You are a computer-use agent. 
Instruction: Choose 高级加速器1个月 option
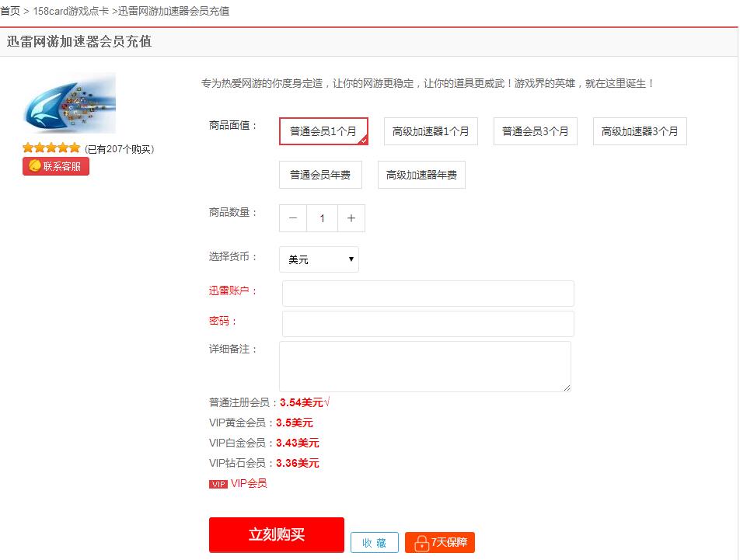(431, 131)
